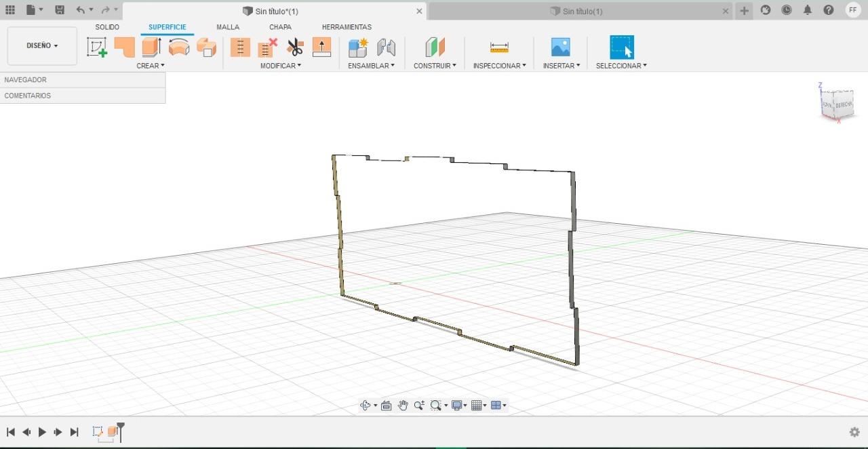Play the timeline
The height and width of the screenshot is (449, 868).
pyautogui.click(x=42, y=432)
